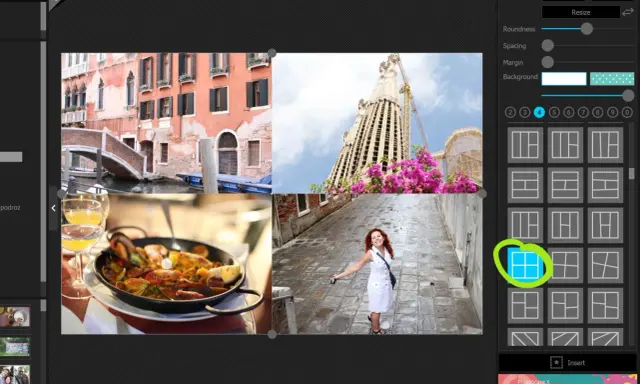Select the paella pan photo cell
The width and height of the screenshot is (640, 384).
pos(167,264)
